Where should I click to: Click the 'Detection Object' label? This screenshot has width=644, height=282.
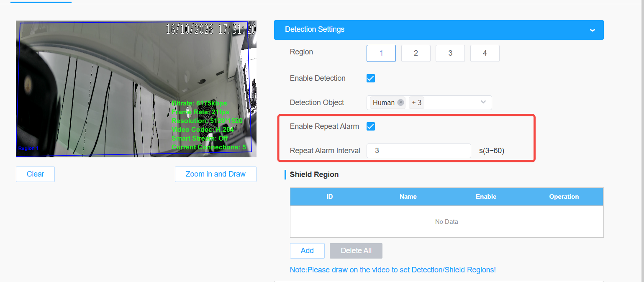pos(317,103)
